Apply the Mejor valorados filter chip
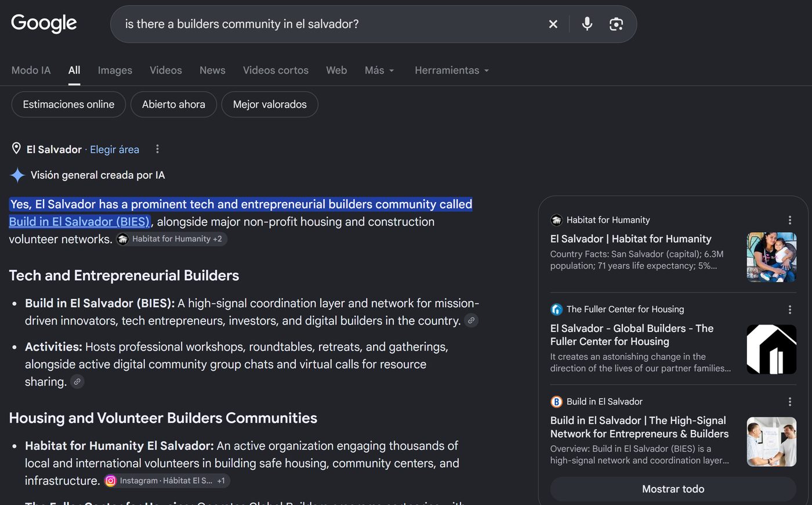The height and width of the screenshot is (505, 812). (x=270, y=104)
